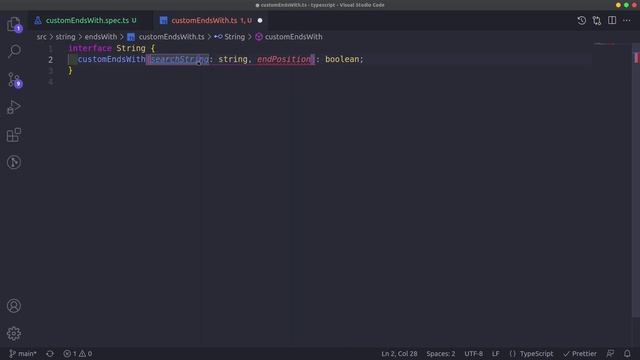640x360 pixels.
Task: Click the unsaved dot on customEndsWith.ts tab
Action: point(260,20)
